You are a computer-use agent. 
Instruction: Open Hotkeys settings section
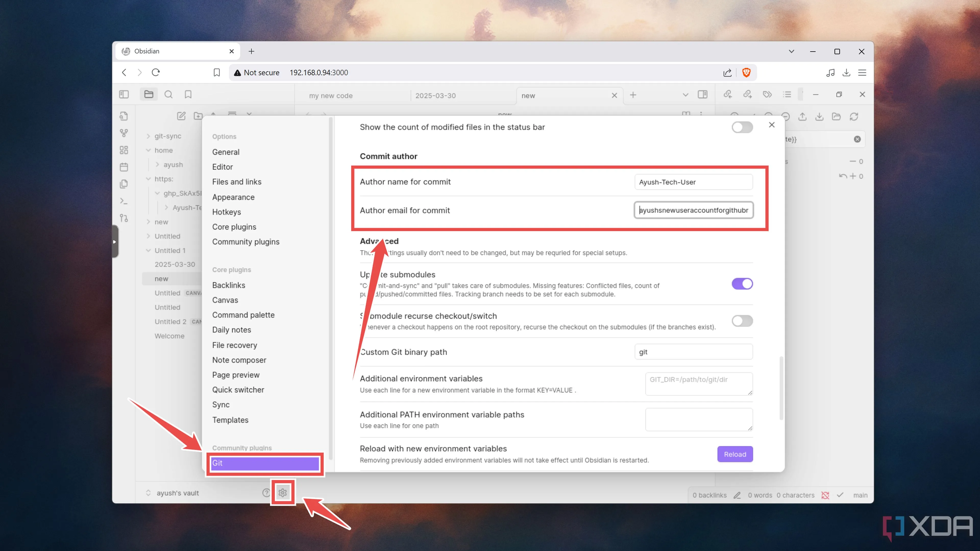pos(226,212)
